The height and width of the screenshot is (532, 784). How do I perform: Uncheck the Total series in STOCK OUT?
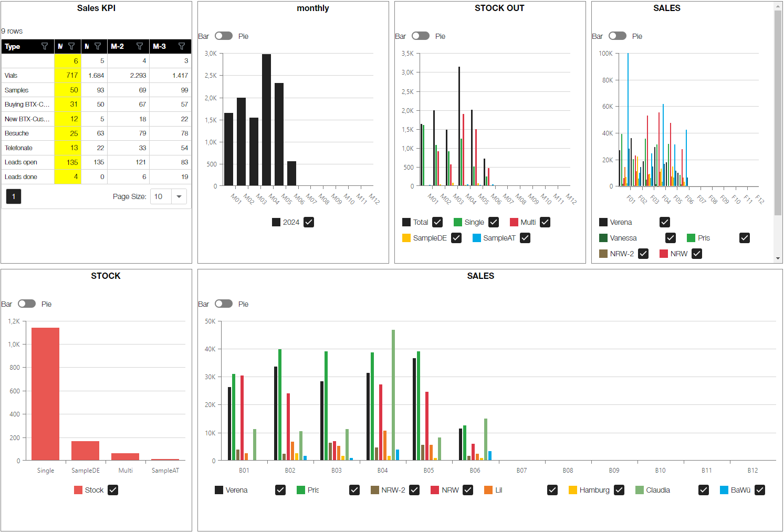437,222
